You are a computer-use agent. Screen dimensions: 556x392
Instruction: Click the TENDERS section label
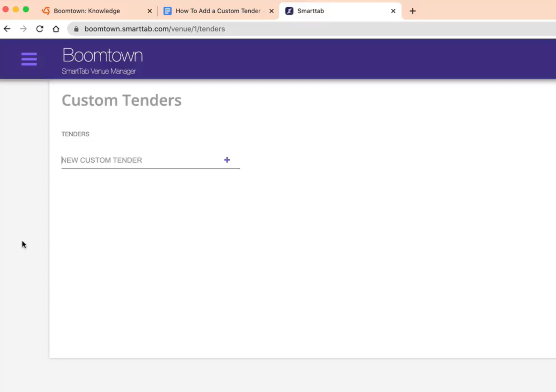[x=75, y=134]
